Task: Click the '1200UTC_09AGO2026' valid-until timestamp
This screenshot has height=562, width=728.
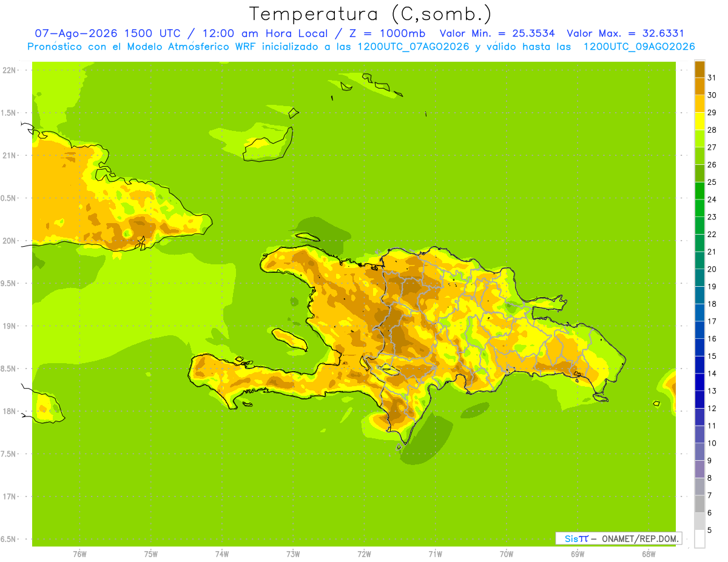Action: coord(639,47)
